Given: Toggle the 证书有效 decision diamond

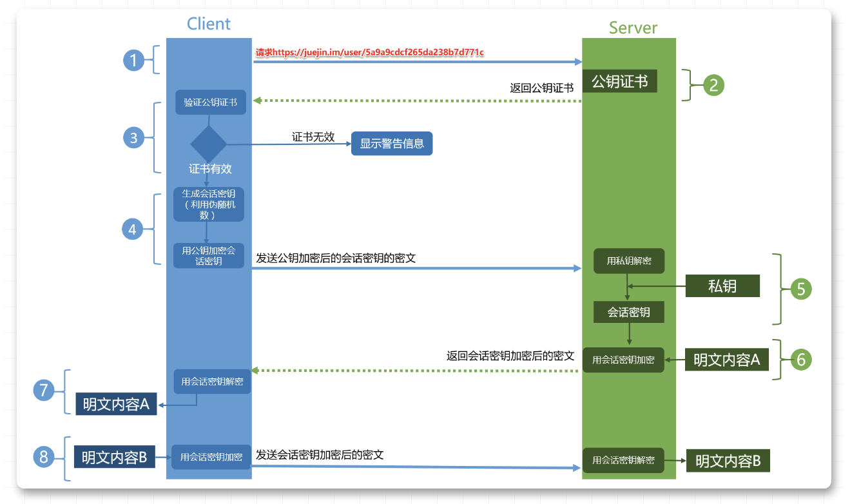Looking at the screenshot, I should coord(209,144).
